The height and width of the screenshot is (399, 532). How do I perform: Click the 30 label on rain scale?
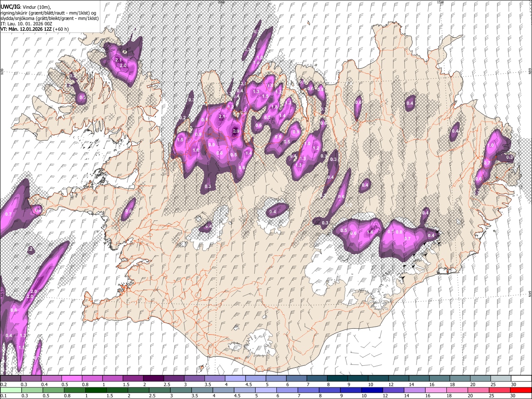(x=512, y=396)
